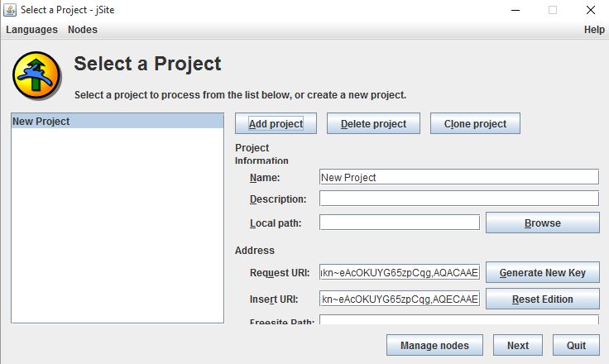This screenshot has height=364, width=609.
Task: Open Manage nodes dialog
Action: [434, 346]
